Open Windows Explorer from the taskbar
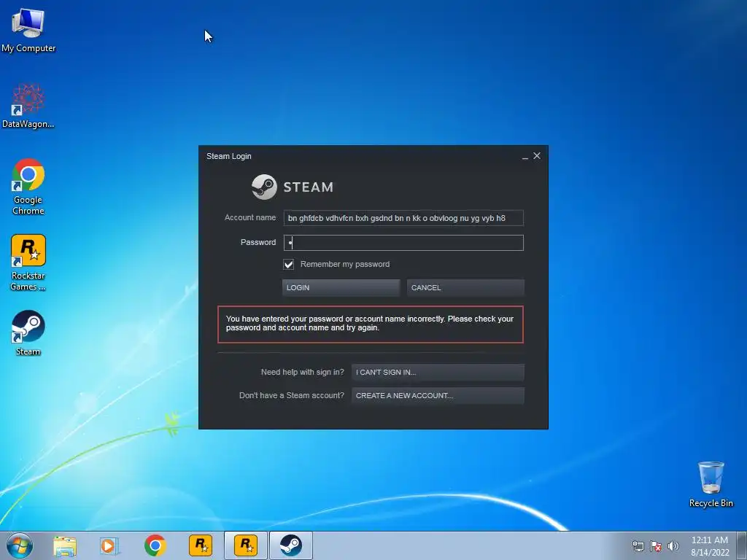 coord(65,545)
